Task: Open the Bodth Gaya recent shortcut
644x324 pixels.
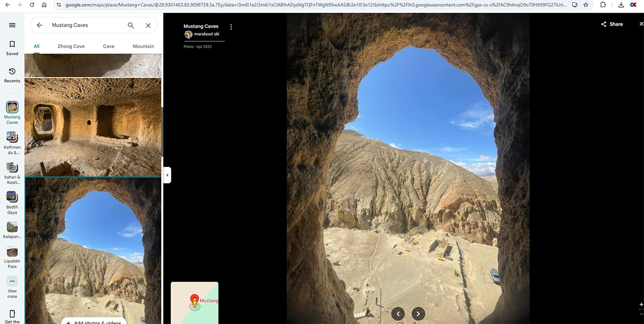Action: (12, 203)
